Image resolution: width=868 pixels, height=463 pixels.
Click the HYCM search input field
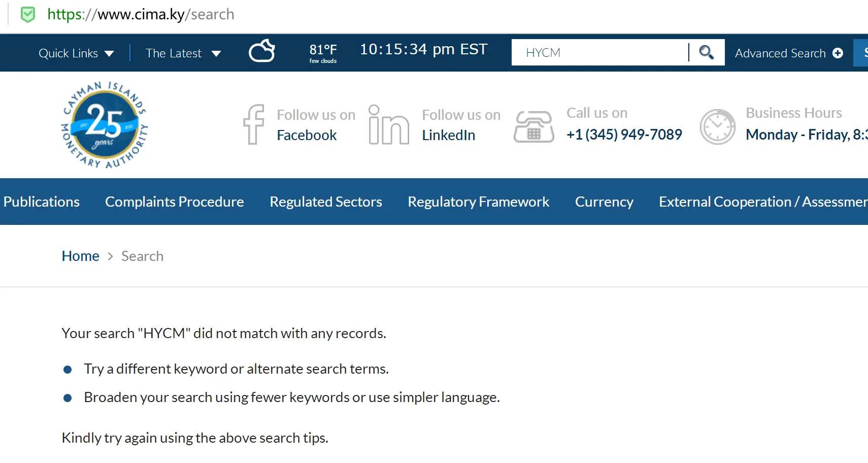click(600, 52)
